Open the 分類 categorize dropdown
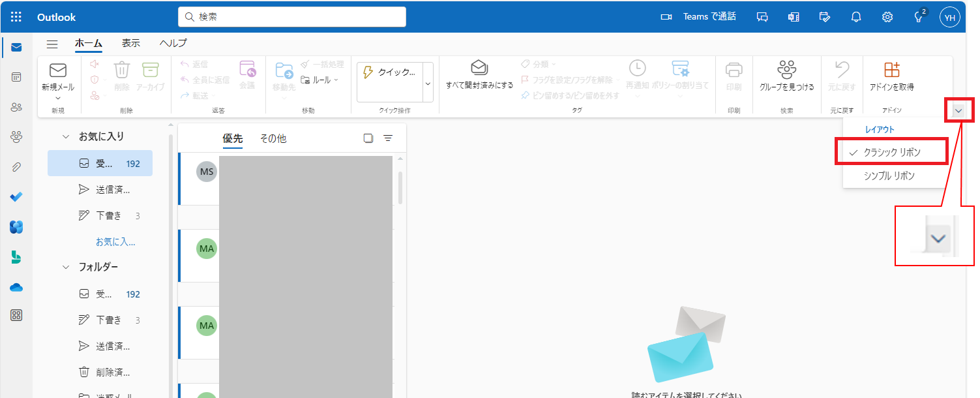The image size is (980, 398). click(539, 64)
